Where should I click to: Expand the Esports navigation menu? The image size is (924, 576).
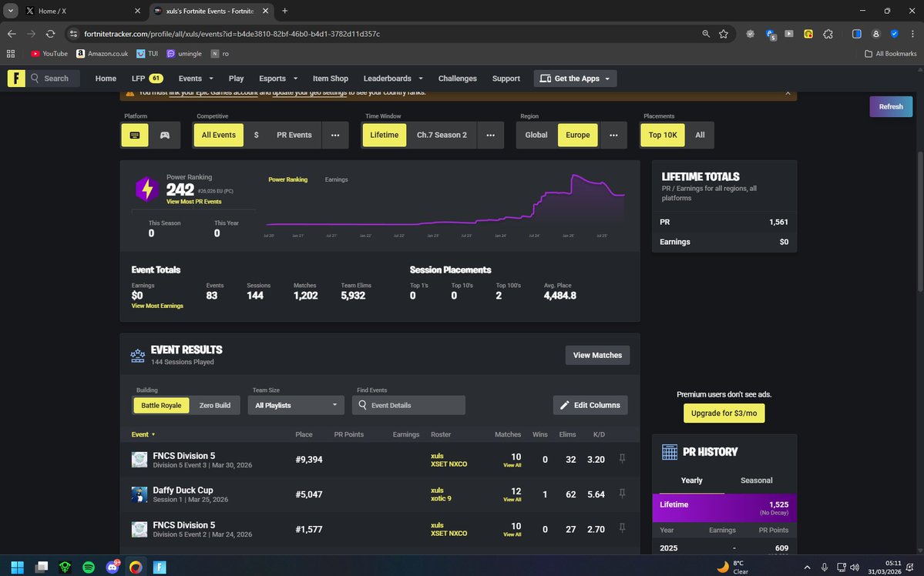278,79
